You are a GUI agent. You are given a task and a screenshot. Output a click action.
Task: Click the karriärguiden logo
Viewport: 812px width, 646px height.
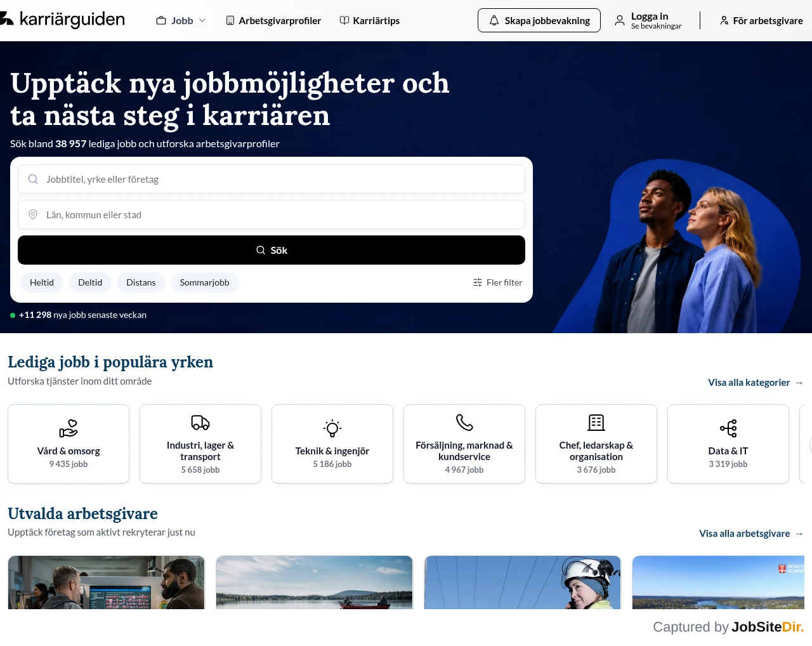[x=62, y=20]
